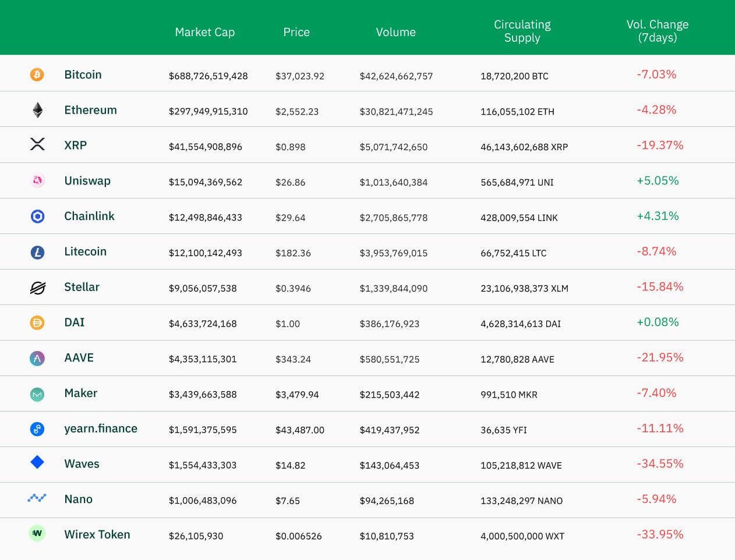This screenshot has width=735, height=560.
Task: Select Waves volume $143,064,453
Action: pyautogui.click(x=389, y=466)
